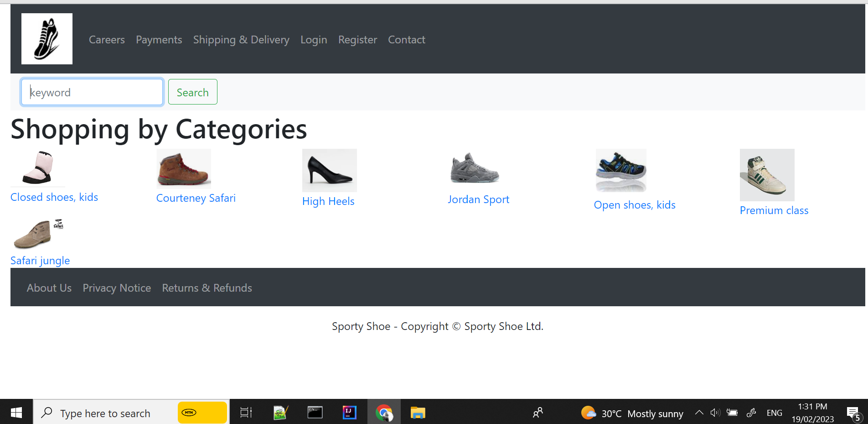Open the Privacy Notice link
Image resolution: width=868 pixels, height=424 pixels.
[x=117, y=288]
